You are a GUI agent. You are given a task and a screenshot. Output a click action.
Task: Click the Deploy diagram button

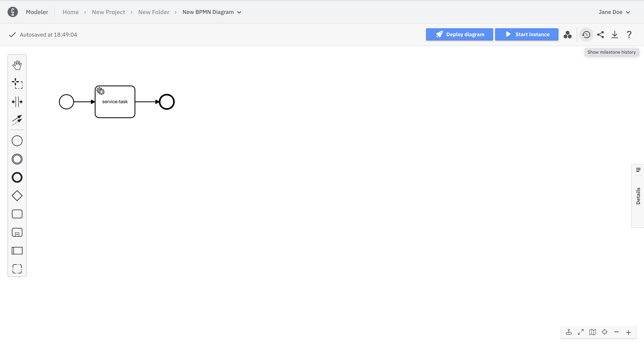click(x=459, y=34)
